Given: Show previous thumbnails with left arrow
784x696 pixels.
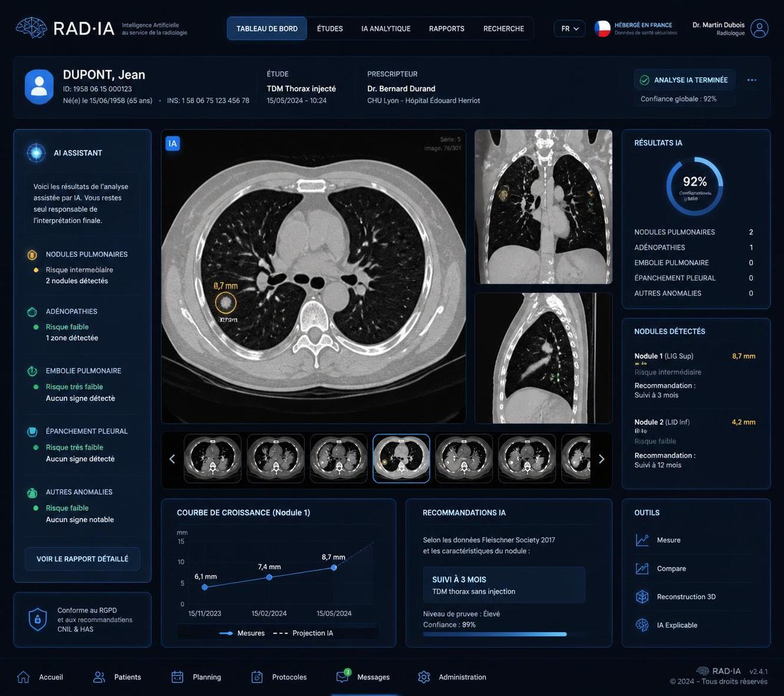Looking at the screenshot, I should point(172,459).
